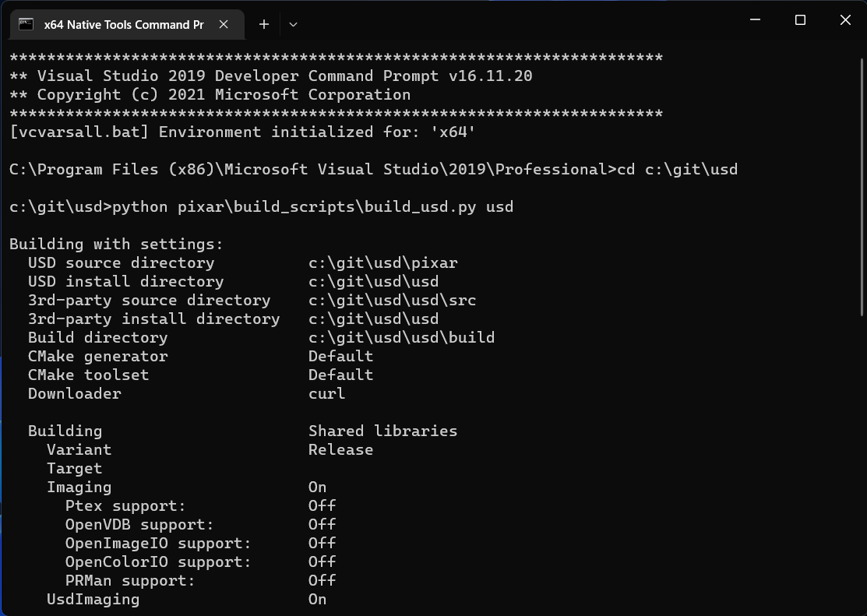Click the UsdImaging 'On' value
Screen dimensions: 867x616
pyautogui.click(x=317, y=600)
